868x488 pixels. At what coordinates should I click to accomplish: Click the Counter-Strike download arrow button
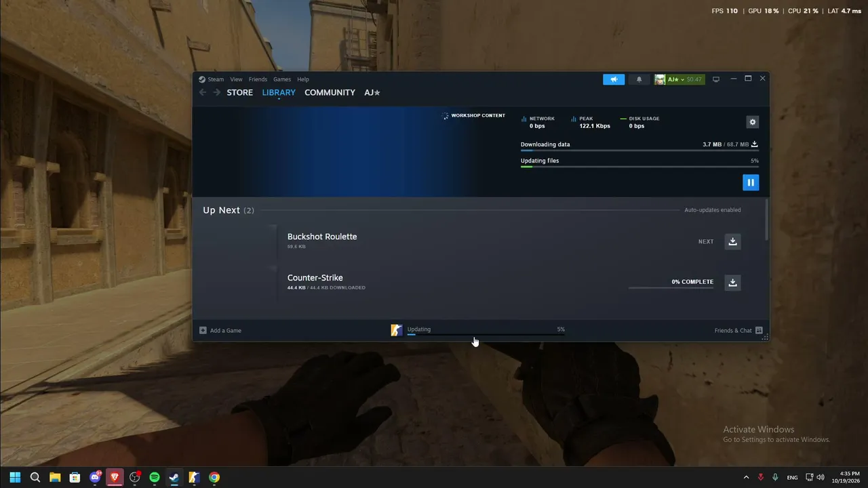point(732,283)
